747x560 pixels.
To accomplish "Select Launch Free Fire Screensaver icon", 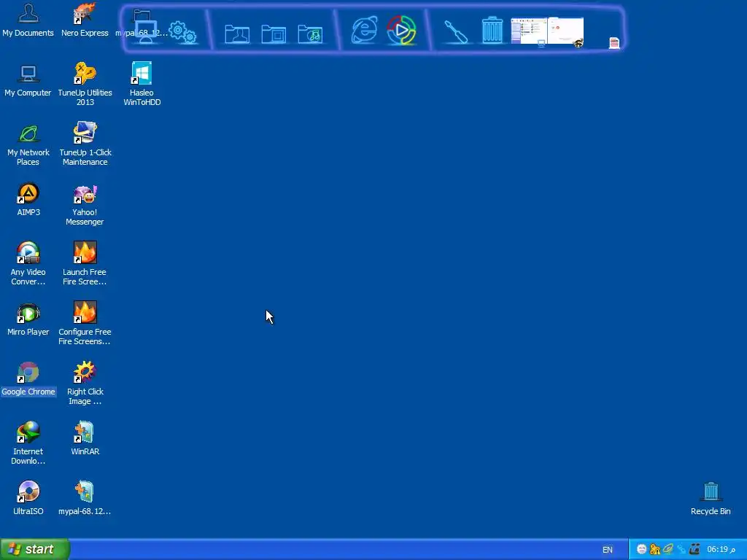I will pos(85,264).
